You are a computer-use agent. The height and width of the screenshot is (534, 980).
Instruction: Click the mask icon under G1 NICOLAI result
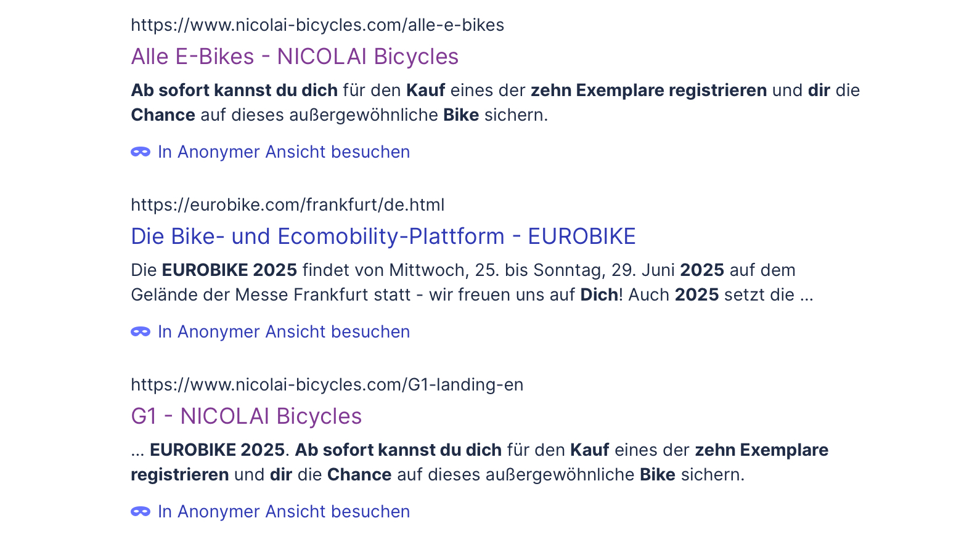click(141, 511)
